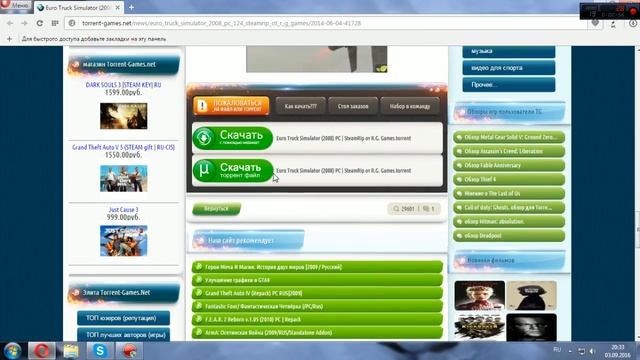Click the Прочее category button
The width and height of the screenshot is (640, 360).
(x=509, y=84)
